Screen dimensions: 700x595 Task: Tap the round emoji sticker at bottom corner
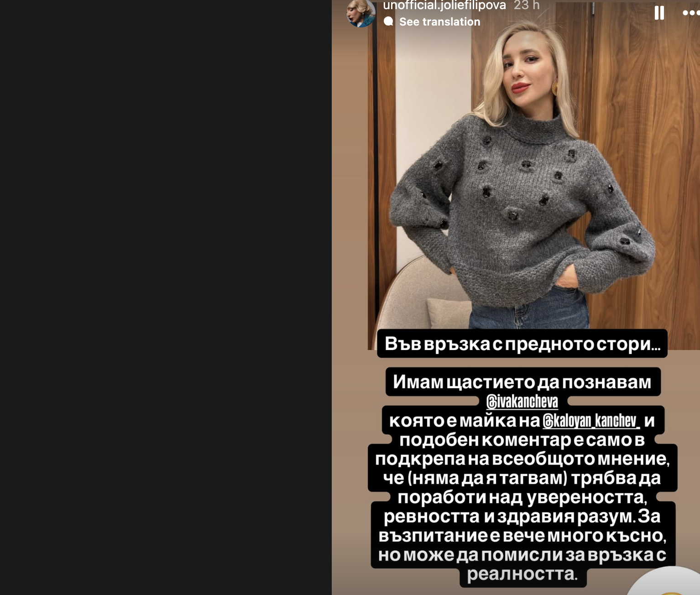tap(665, 581)
